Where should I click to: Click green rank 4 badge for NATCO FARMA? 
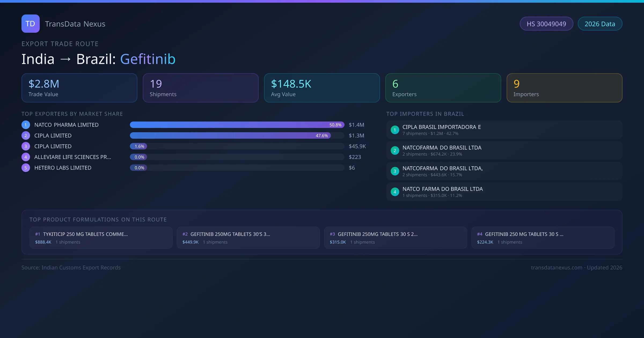tap(395, 192)
